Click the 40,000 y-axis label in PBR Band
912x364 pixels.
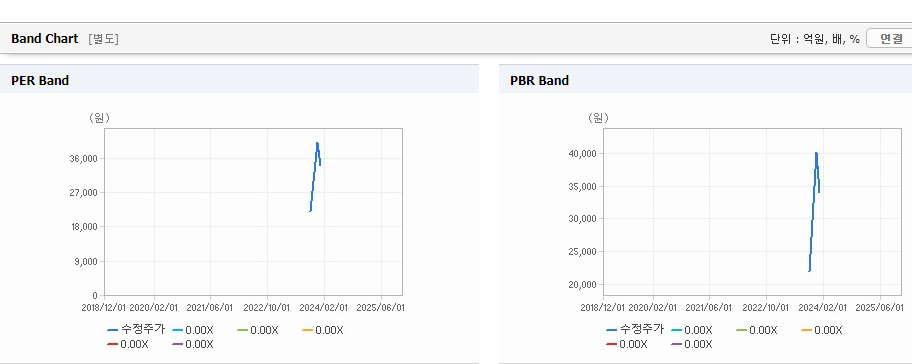tap(583, 154)
